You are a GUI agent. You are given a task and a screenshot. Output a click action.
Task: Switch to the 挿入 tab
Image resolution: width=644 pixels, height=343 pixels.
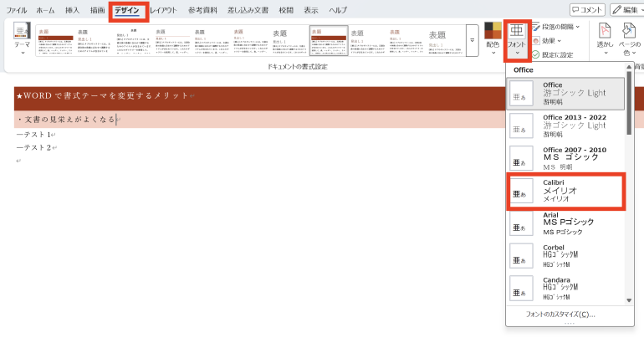pos(72,10)
